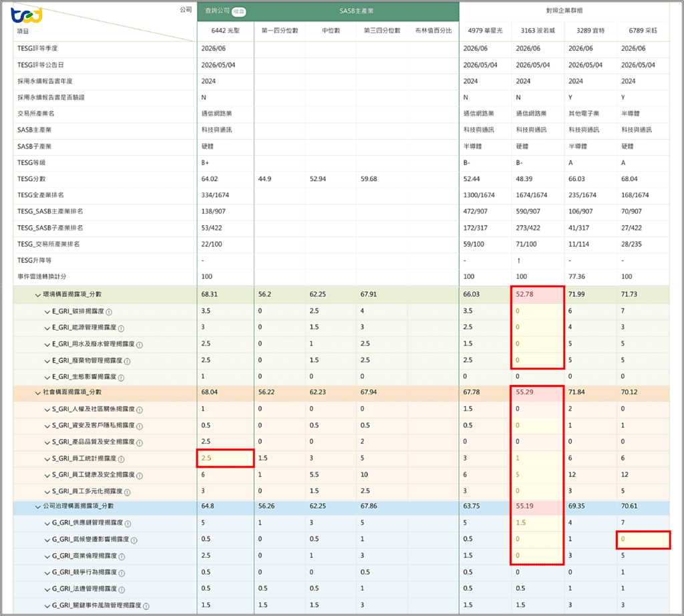This screenshot has height=616, width=684.
Task: Select the 對照企業群組 header
Action: coord(564,11)
